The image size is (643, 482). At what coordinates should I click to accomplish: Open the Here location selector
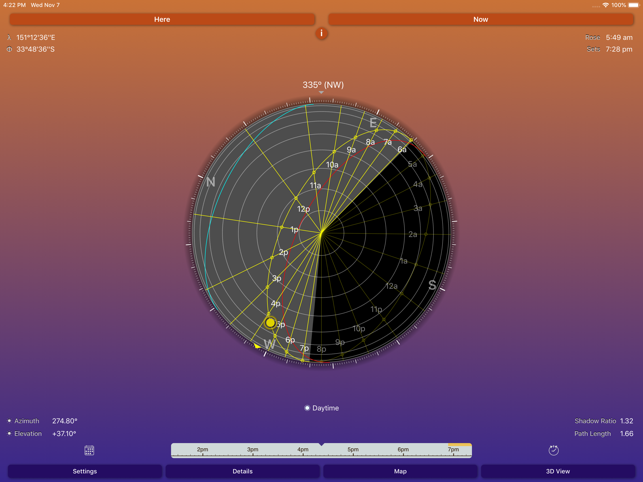(x=162, y=19)
